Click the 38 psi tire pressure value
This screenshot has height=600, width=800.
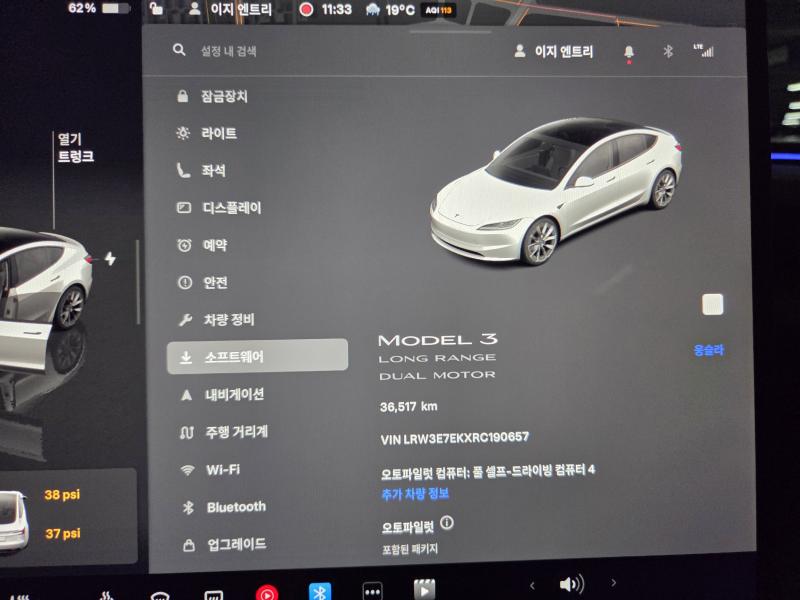pos(62,494)
